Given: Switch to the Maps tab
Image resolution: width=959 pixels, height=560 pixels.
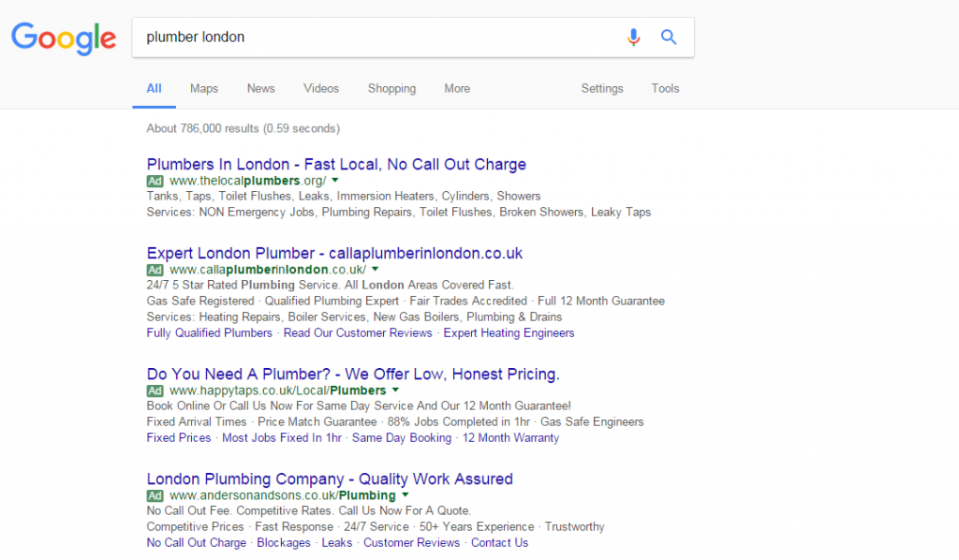Looking at the screenshot, I should click(x=204, y=89).
